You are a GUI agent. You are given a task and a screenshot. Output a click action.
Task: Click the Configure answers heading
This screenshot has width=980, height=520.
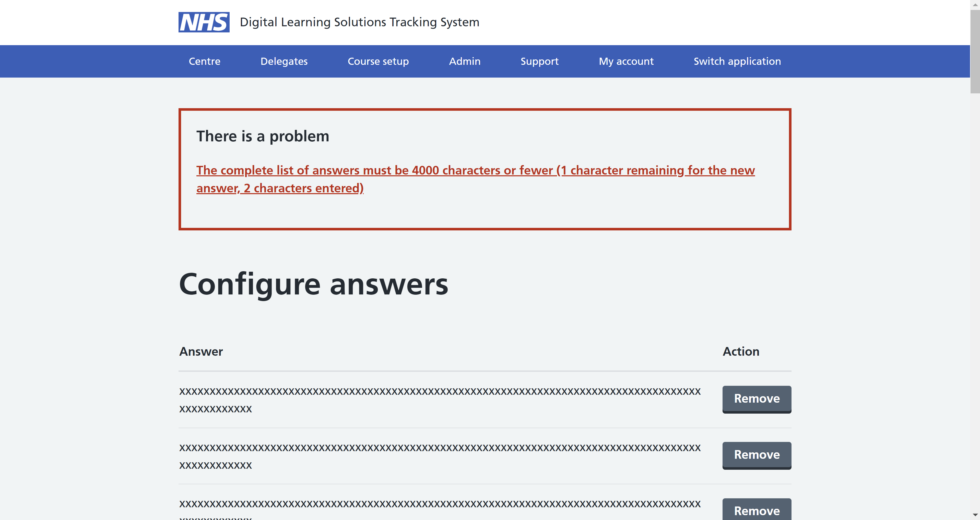pos(313,284)
